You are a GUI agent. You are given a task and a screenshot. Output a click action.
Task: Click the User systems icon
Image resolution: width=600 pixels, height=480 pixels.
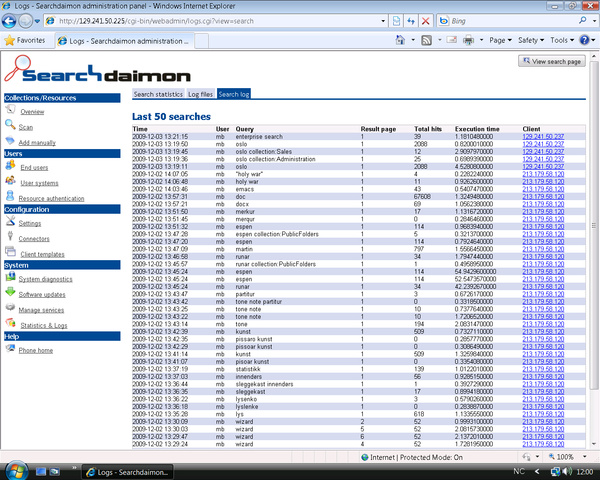coord(11,181)
